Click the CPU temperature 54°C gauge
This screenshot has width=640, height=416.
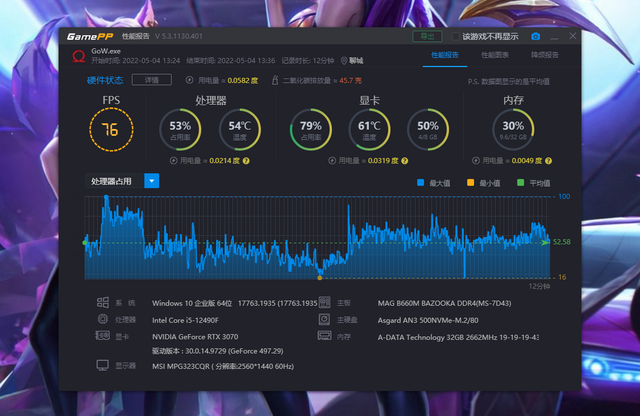click(x=240, y=129)
